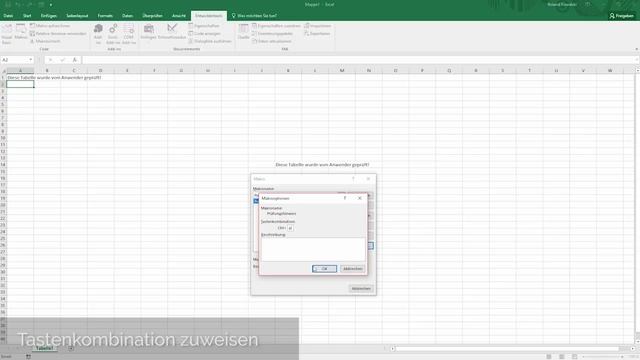Viewport: 640px width, 360px height.
Task: Select the active cell A2
Action: [20, 84]
